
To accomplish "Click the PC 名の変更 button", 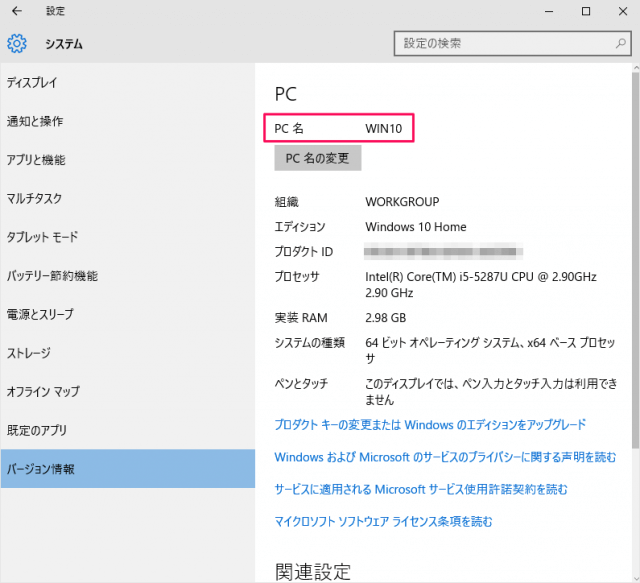I will (318, 158).
